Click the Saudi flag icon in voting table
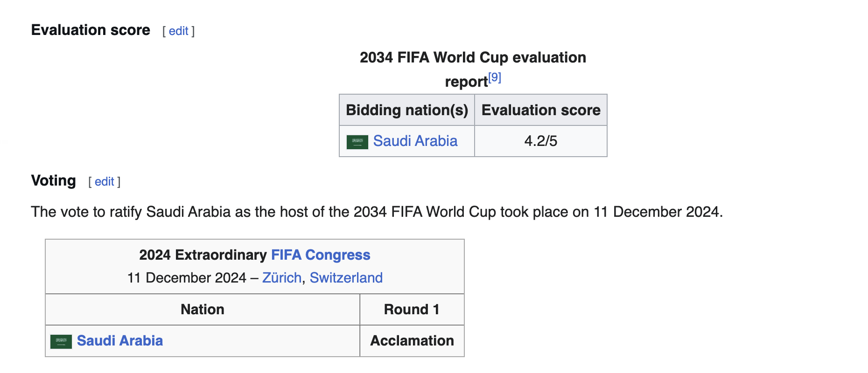The image size is (868, 373). coord(61,341)
